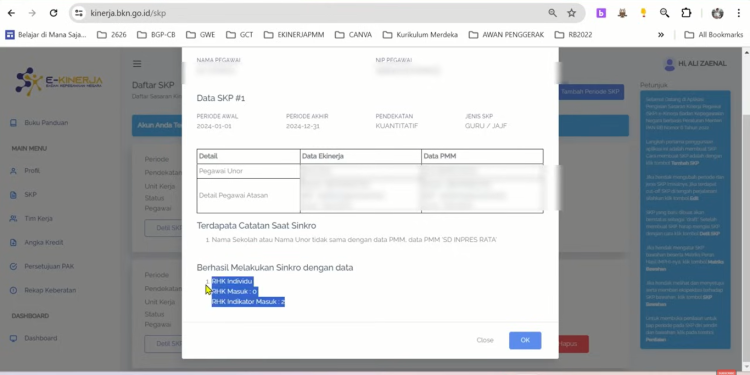Screen dimensions: 750x375
Task: Open All Bookmarks folder
Action: (x=714, y=34)
